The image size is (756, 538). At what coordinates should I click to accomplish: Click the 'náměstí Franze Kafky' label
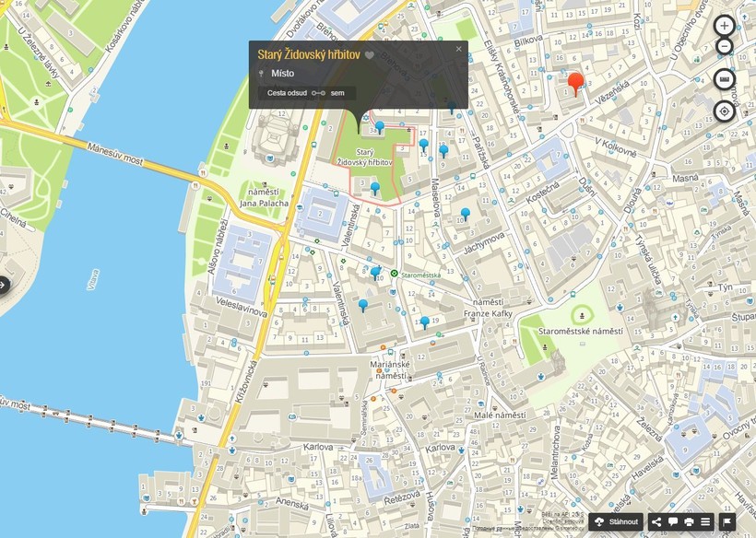pyautogui.click(x=488, y=308)
